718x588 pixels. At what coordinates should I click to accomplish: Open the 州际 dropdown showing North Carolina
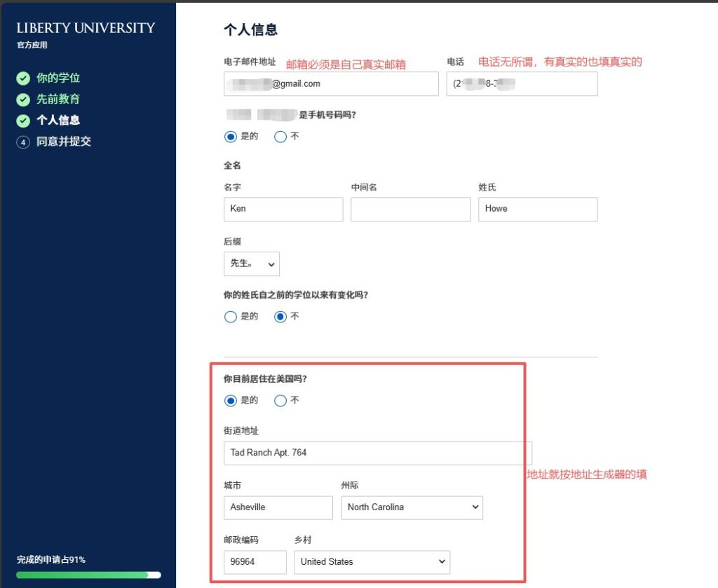(412, 507)
